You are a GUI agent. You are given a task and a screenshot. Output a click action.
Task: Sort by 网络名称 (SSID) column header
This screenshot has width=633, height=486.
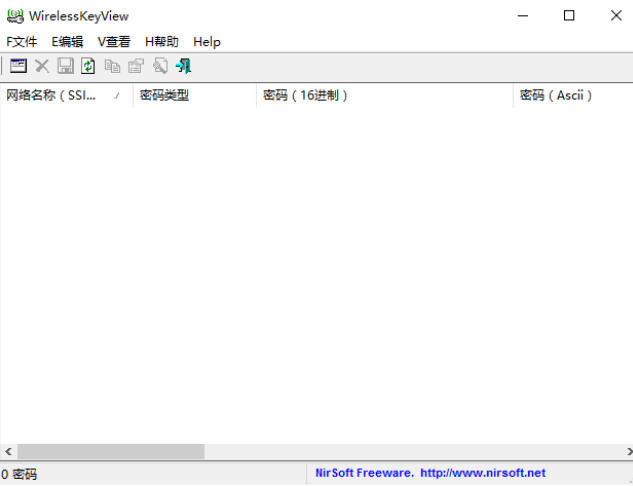(60, 96)
